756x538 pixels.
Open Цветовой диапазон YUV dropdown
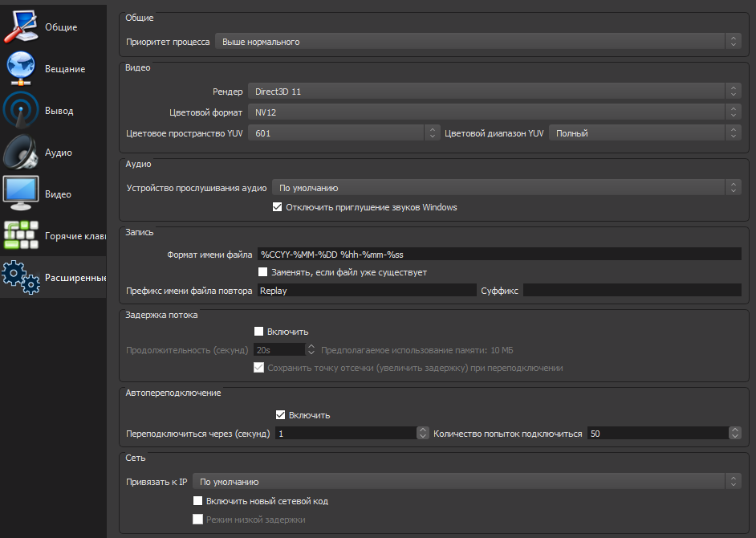pyautogui.click(x=645, y=133)
